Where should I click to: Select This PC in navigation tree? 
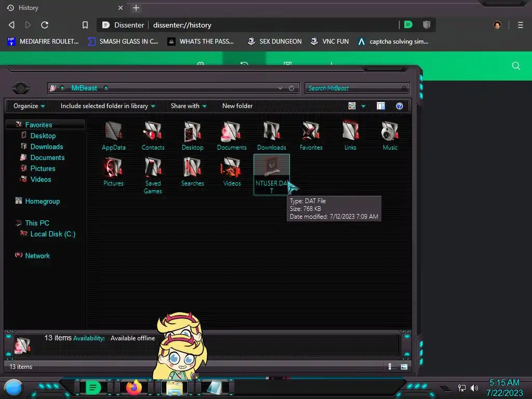coord(37,223)
